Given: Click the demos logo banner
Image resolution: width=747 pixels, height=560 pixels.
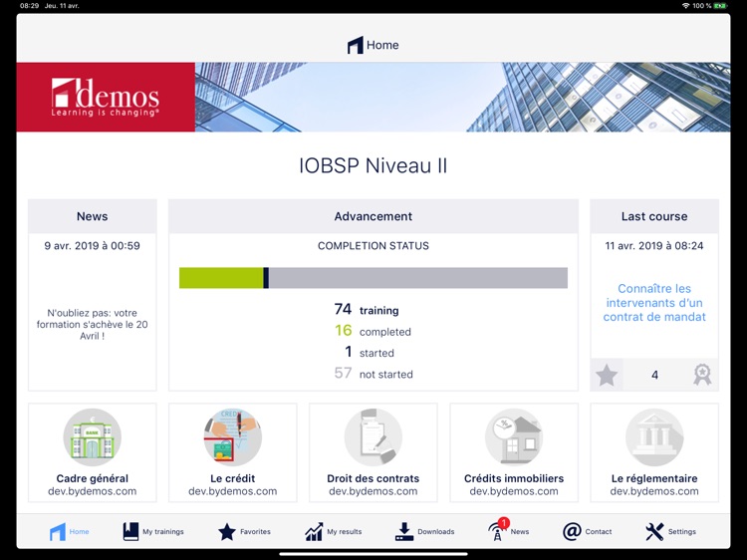Looking at the screenshot, I should tap(106, 98).
